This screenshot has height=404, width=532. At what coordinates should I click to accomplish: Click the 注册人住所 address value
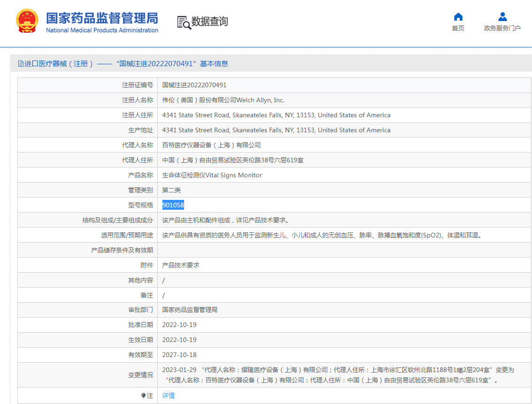(x=276, y=115)
